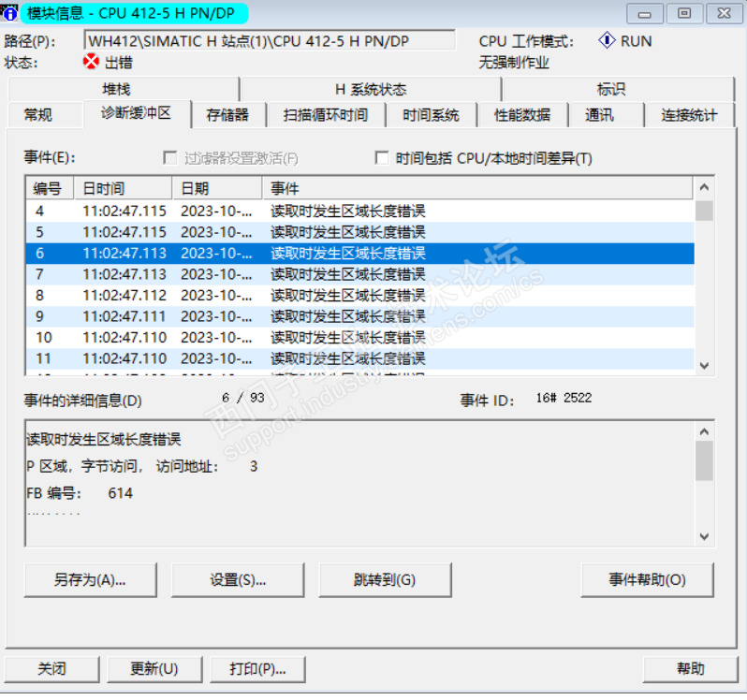Screen dimensions: 747x700
Task: Click the P 区域, 字节访问 detail line
Action: pos(142,466)
